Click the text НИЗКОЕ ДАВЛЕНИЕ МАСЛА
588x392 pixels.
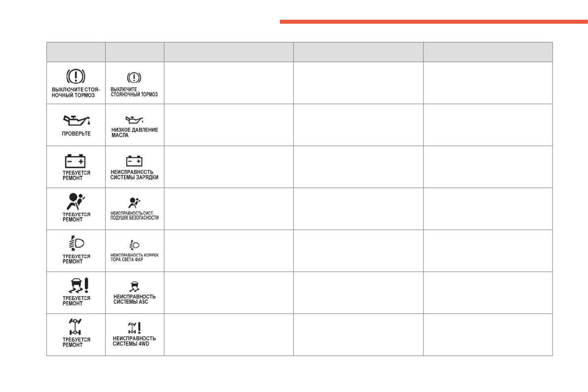(x=134, y=132)
